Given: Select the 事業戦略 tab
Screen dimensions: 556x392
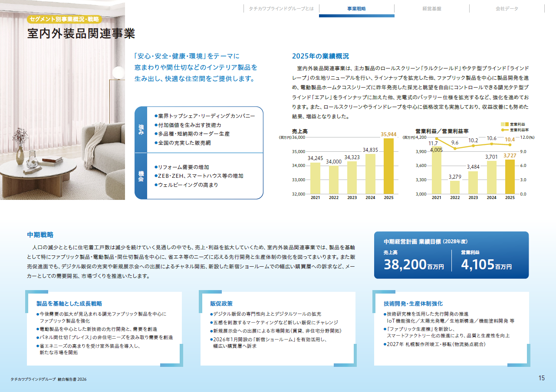Looking at the screenshot, I should pos(357,9).
